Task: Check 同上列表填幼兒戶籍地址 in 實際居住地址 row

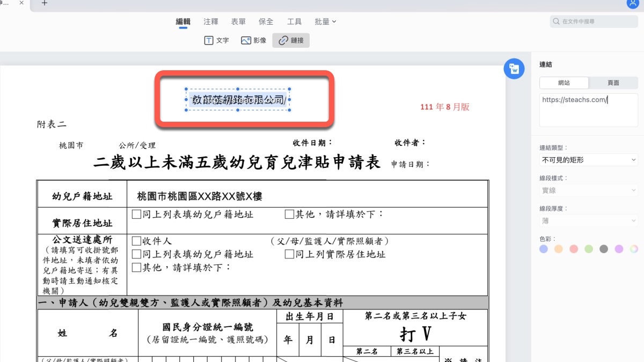Action: 136,215
